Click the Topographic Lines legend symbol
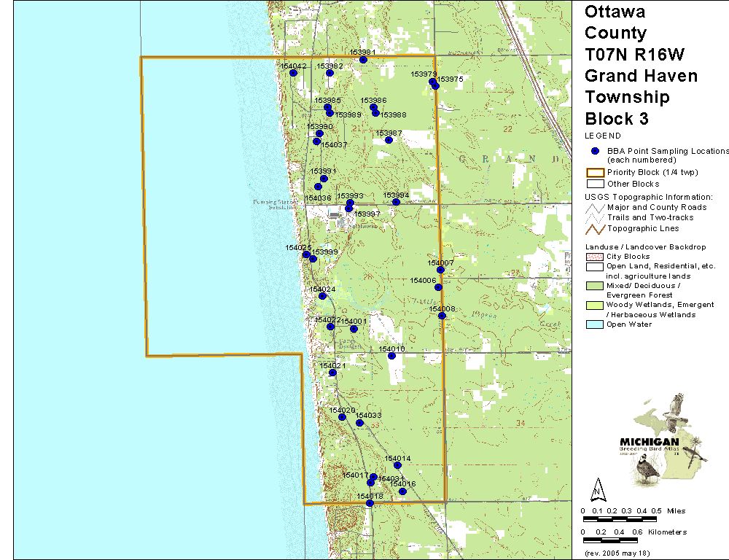Image resolution: width=729 pixels, height=560 pixels. [x=595, y=228]
